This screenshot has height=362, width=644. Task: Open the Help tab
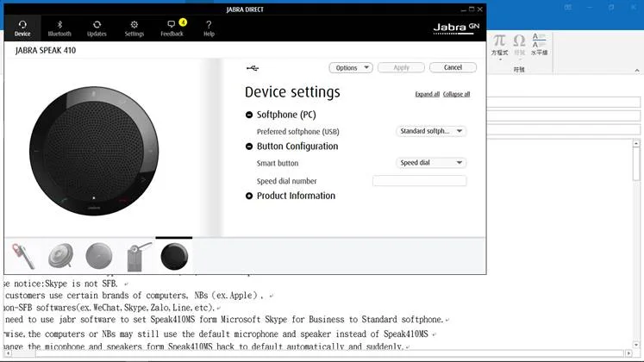(x=209, y=28)
